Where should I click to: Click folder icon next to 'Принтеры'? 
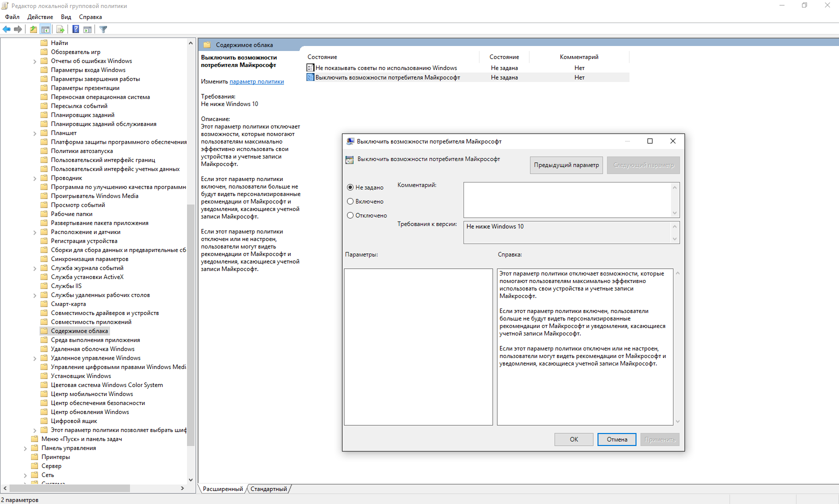[34, 457]
